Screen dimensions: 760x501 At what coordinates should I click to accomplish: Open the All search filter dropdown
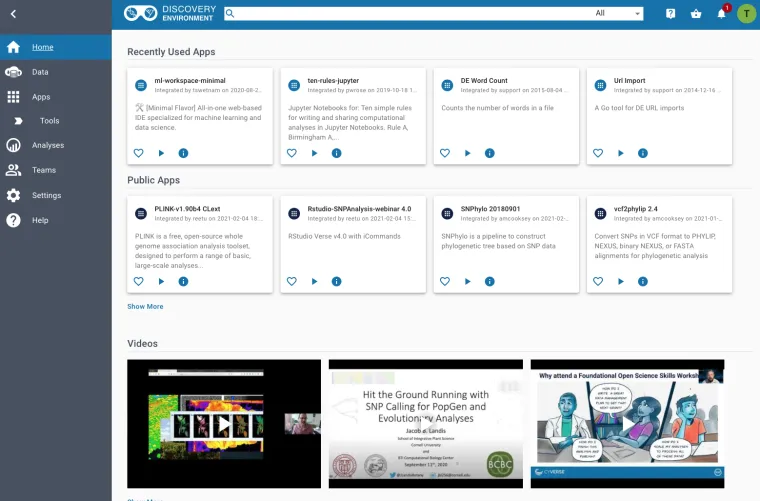(x=619, y=14)
